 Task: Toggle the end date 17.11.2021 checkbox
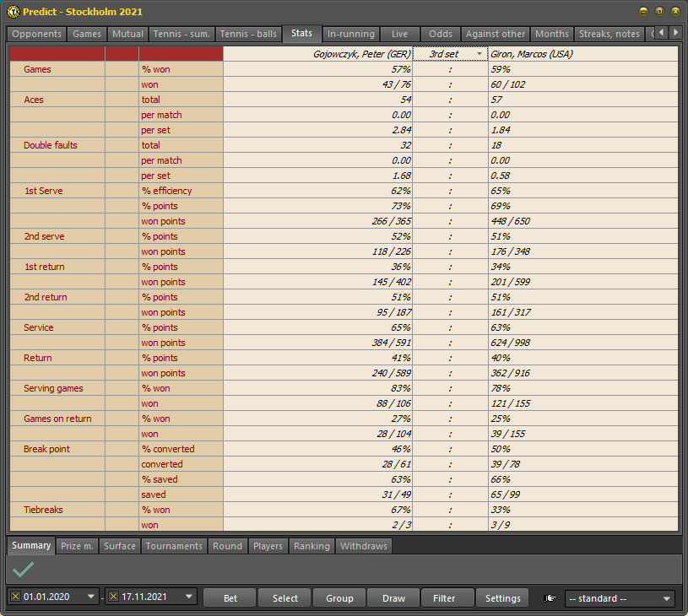pos(113,597)
